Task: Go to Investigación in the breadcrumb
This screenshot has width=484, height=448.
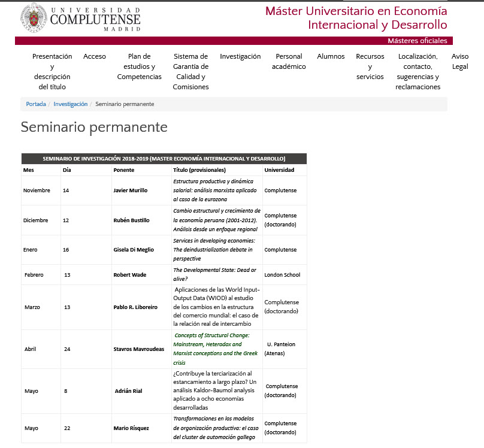Action: [70, 104]
